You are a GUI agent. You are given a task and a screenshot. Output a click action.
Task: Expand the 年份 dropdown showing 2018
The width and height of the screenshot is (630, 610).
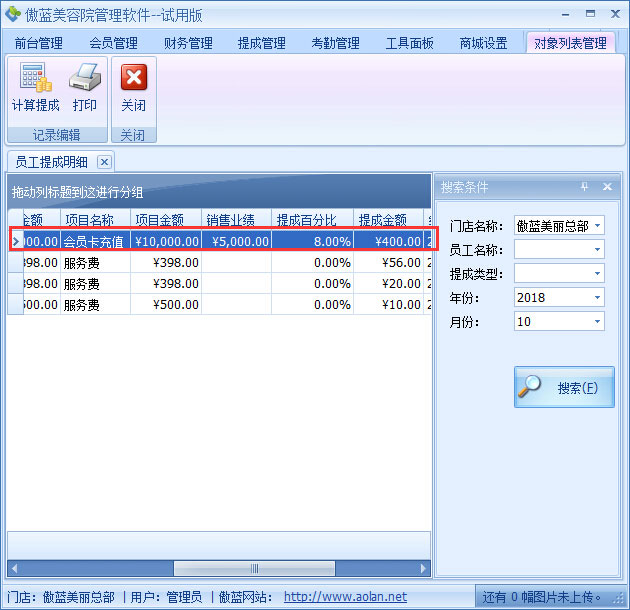pos(597,297)
